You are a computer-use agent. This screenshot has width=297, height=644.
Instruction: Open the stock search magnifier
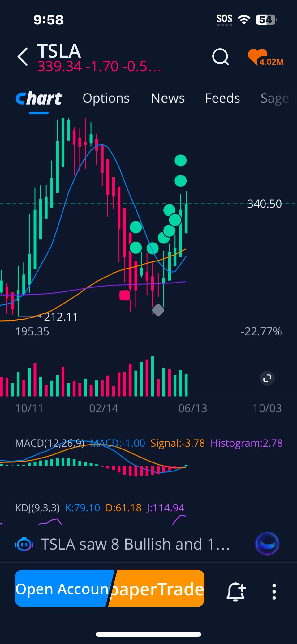(220, 57)
